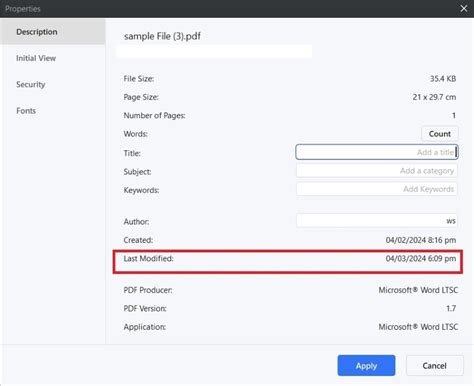Image resolution: width=474 pixels, height=386 pixels.
Task: Click the file name sample File (3).pdf
Action: tap(162, 36)
